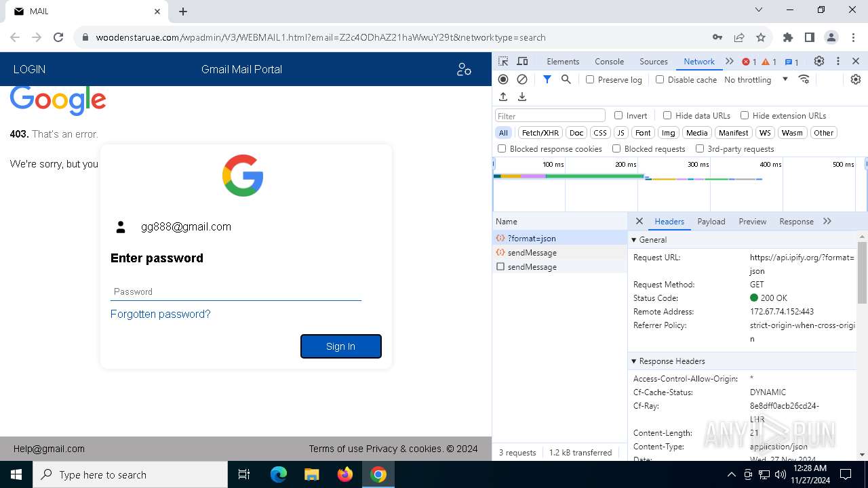Image resolution: width=868 pixels, height=488 pixels.
Task: Open Chrome extensions puzzle icon
Action: point(788,37)
